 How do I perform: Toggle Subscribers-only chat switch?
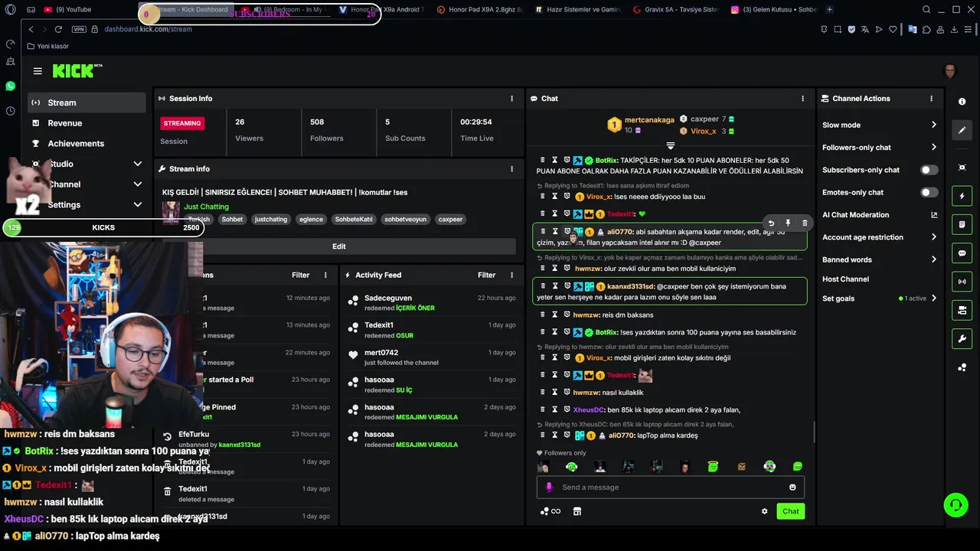click(929, 170)
